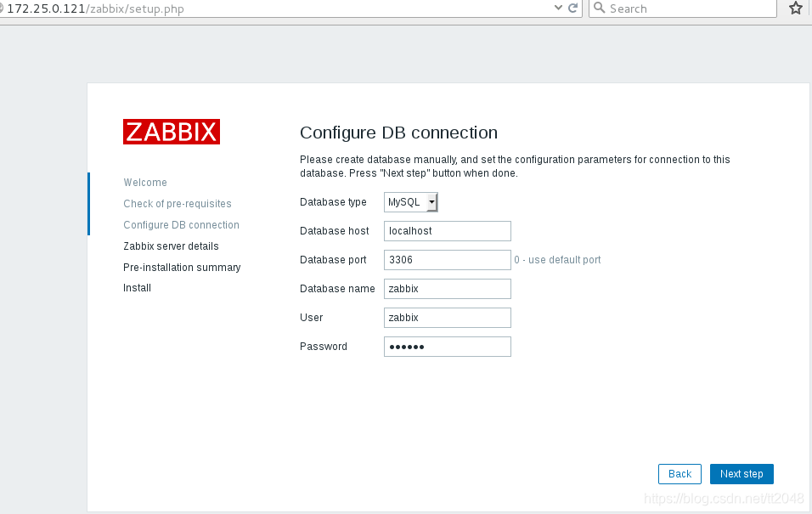Image resolution: width=812 pixels, height=514 pixels.
Task: Select the Install step
Action: 138,288
